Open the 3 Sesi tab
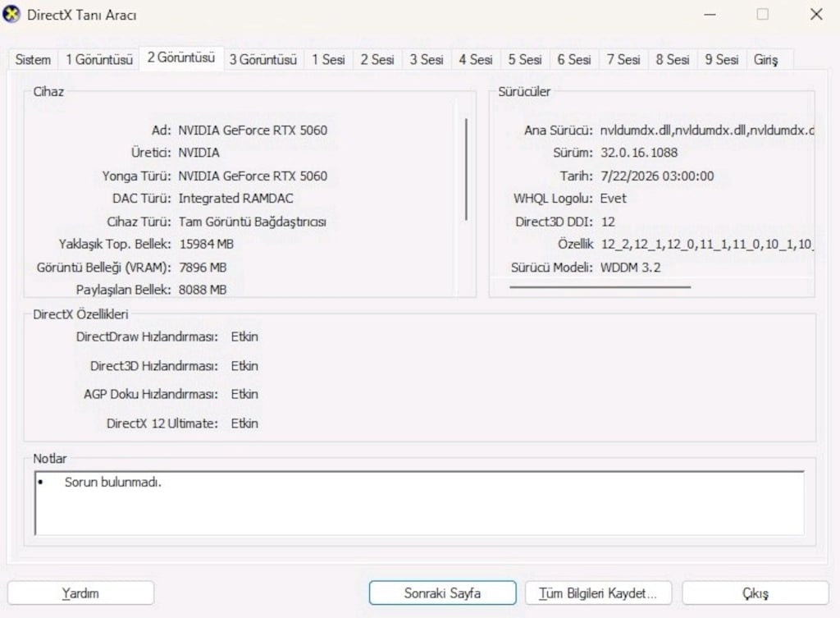 (427, 59)
